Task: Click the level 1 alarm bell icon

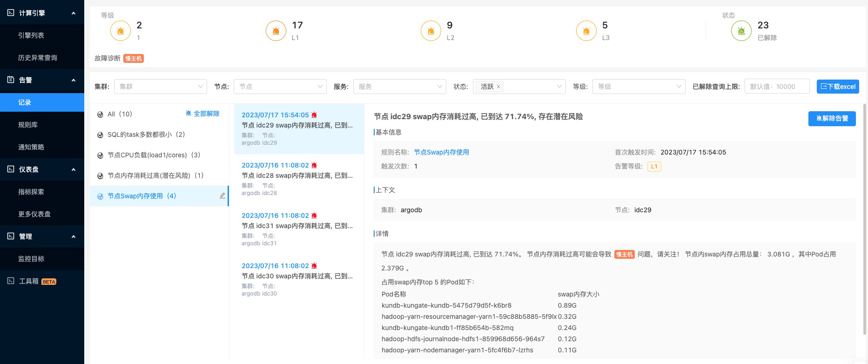Action: [121, 31]
